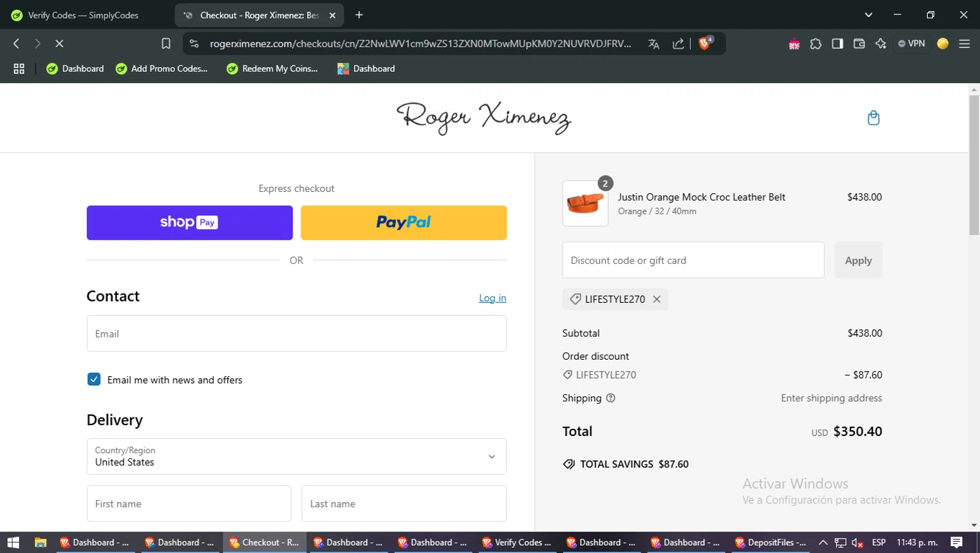Screen dimensions: 980x553
Task: Remove the LIFESTYLE270 discount code
Action: (x=657, y=299)
